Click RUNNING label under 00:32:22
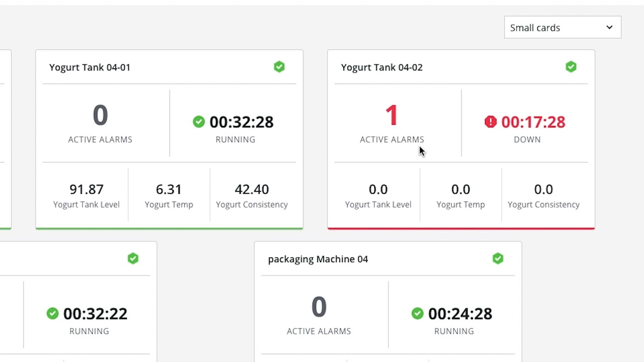 89,331
